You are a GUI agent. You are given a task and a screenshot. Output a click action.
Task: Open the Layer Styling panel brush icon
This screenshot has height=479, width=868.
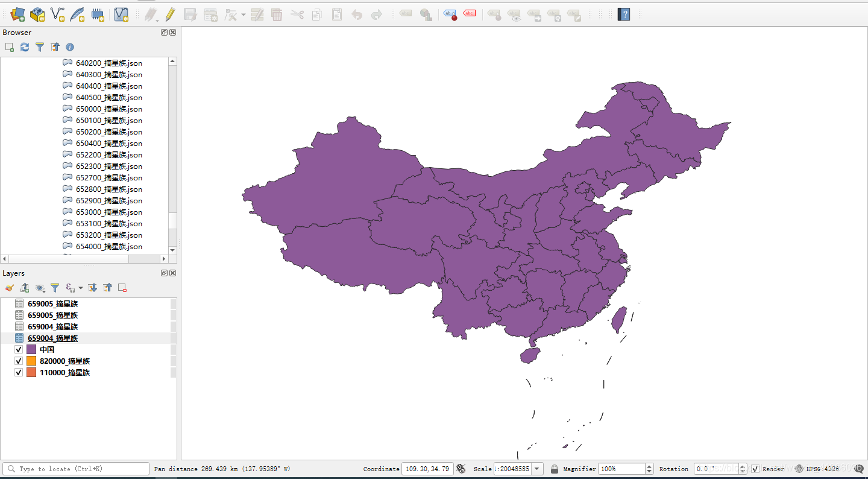pyautogui.click(x=10, y=288)
